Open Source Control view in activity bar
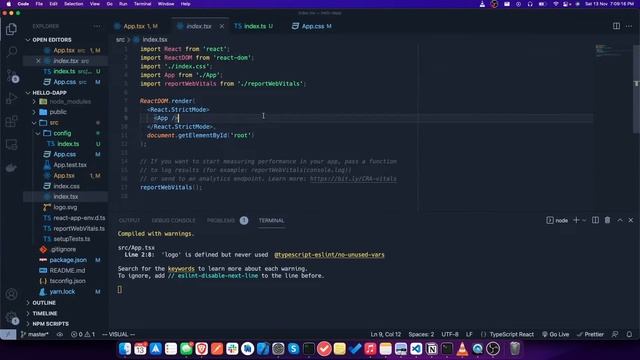 pos(11,76)
